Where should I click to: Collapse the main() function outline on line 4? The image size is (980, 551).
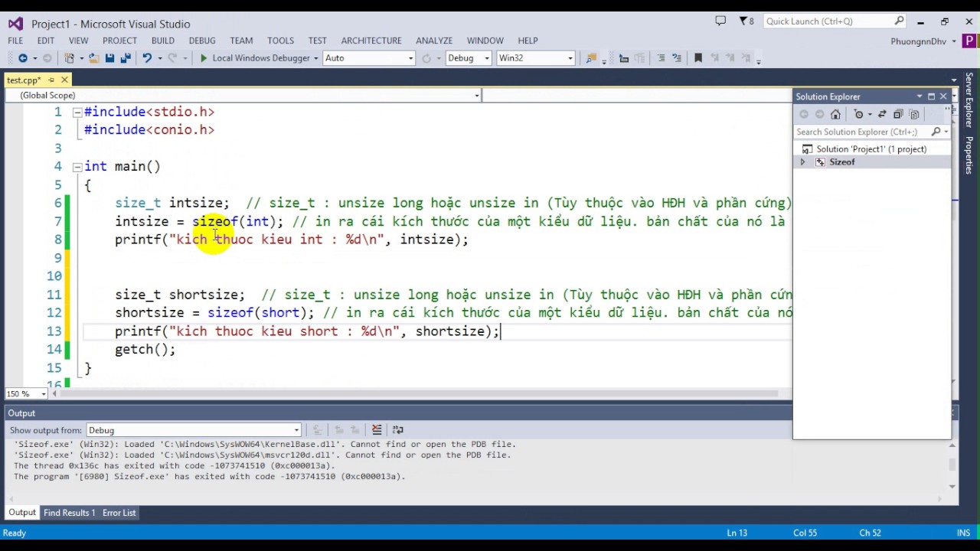(x=77, y=167)
